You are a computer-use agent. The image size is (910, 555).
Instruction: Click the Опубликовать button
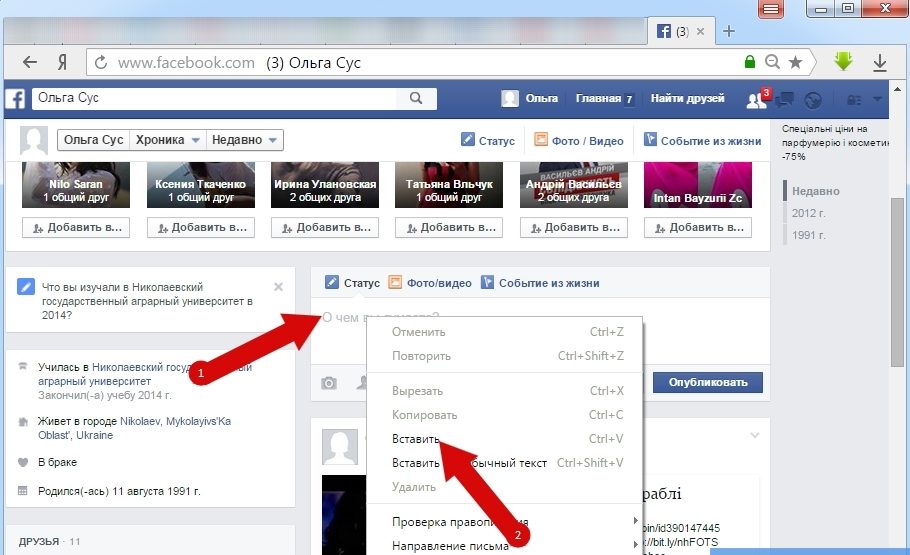click(707, 383)
